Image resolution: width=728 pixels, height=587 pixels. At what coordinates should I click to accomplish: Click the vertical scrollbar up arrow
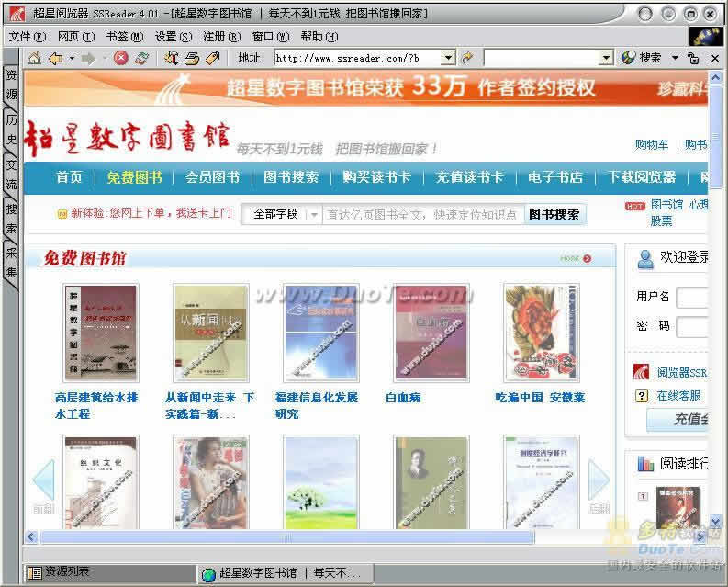pyautogui.click(x=715, y=77)
